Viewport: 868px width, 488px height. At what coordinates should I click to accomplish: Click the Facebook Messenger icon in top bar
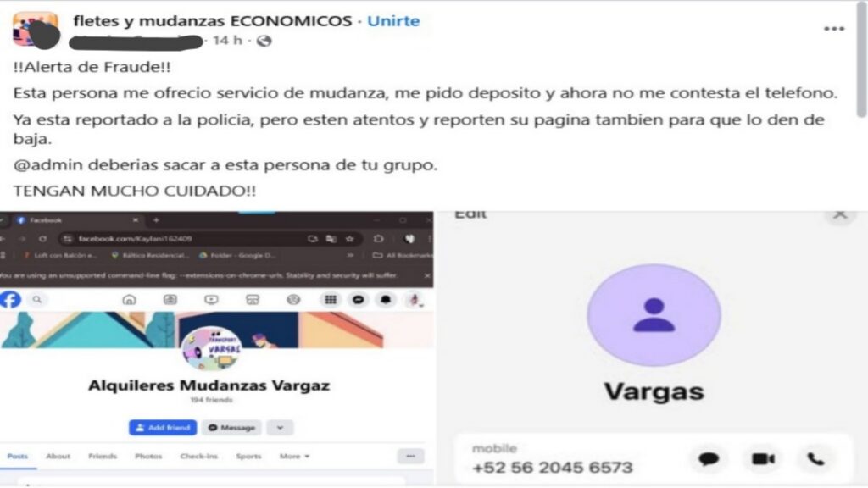(359, 299)
